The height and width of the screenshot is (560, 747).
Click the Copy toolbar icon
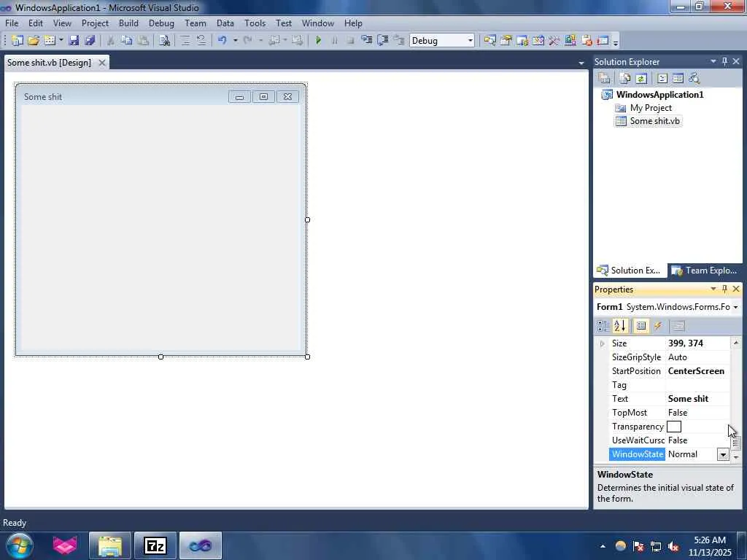pyautogui.click(x=127, y=41)
